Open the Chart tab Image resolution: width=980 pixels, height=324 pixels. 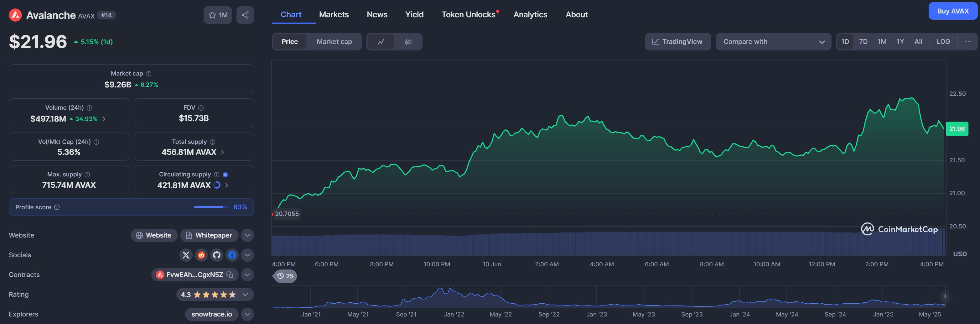point(291,14)
